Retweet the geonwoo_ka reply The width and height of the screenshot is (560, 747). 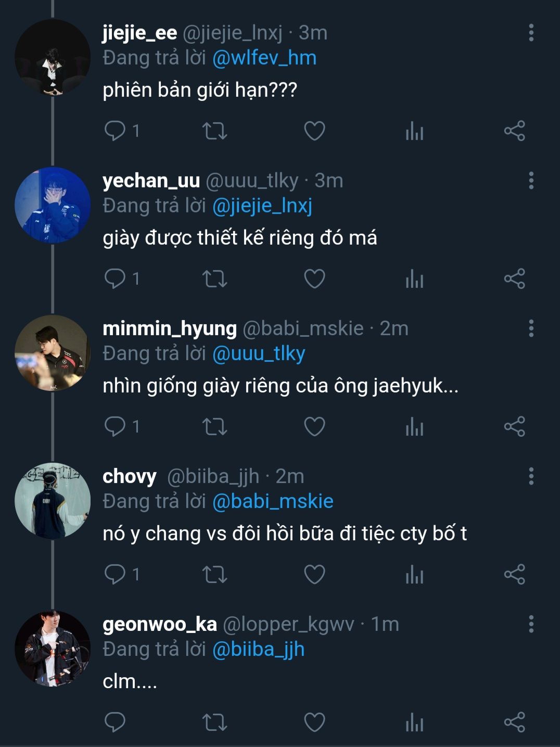tap(214, 722)
